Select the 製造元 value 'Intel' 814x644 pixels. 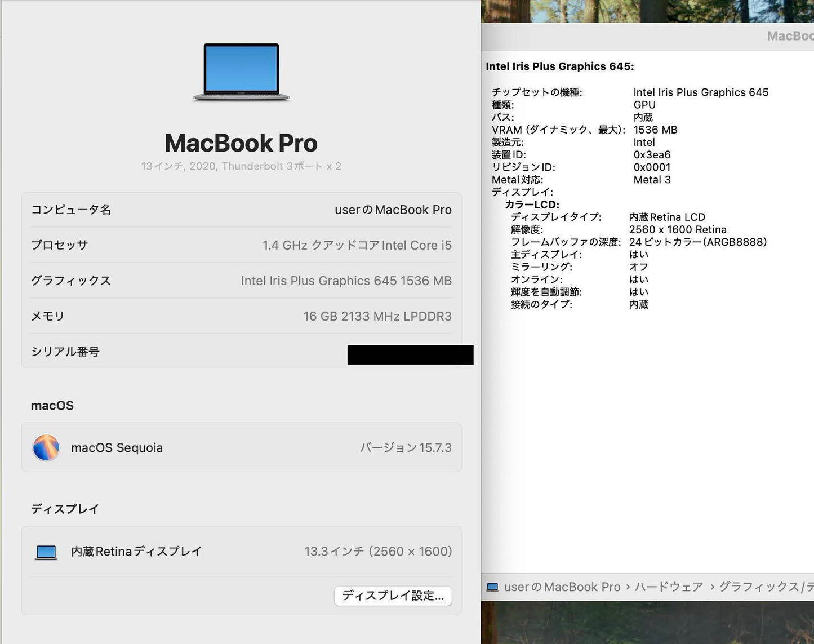[644, 143]
